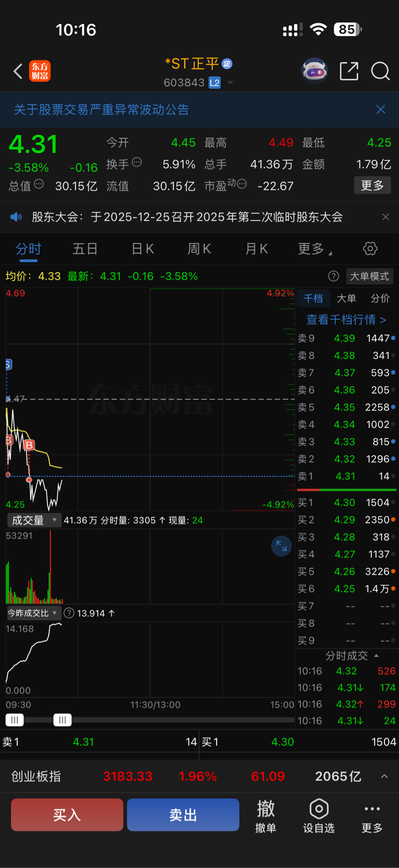Tap the help question mark beside 大单模式
Screen dimensions: 399x868
tap(334, 276)
